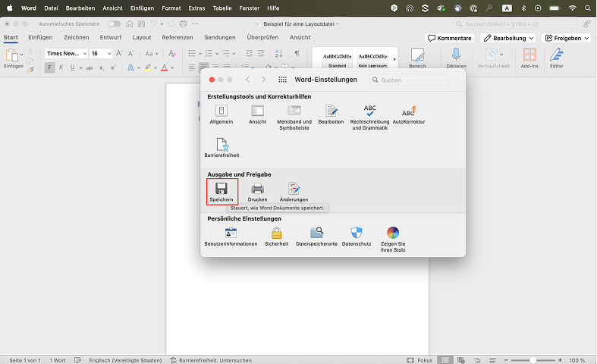Screen dimensions: 597x364
Task: Open the Editor tool in ribbon
Action: pos(556,58)
